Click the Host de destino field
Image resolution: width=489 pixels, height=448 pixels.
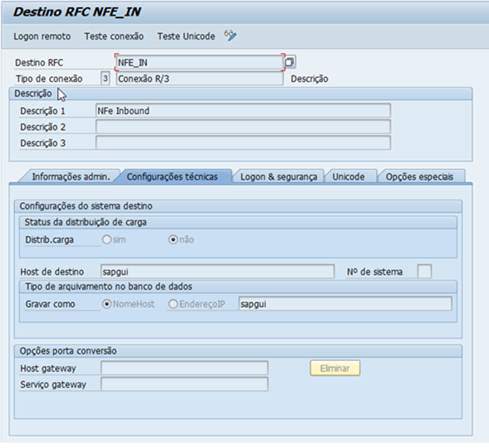(217, 272)
